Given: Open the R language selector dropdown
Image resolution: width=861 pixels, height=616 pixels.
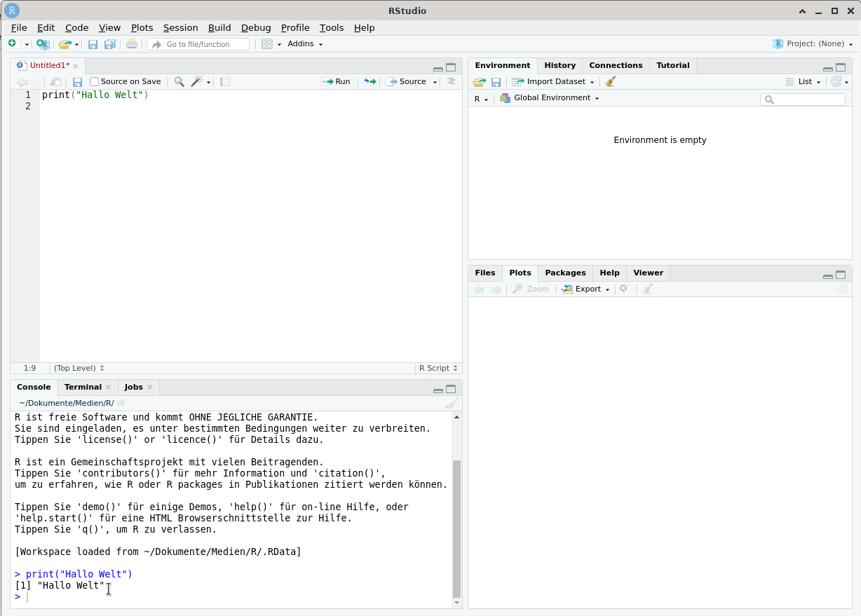Looking at the screenshot, I should [481, 99].
